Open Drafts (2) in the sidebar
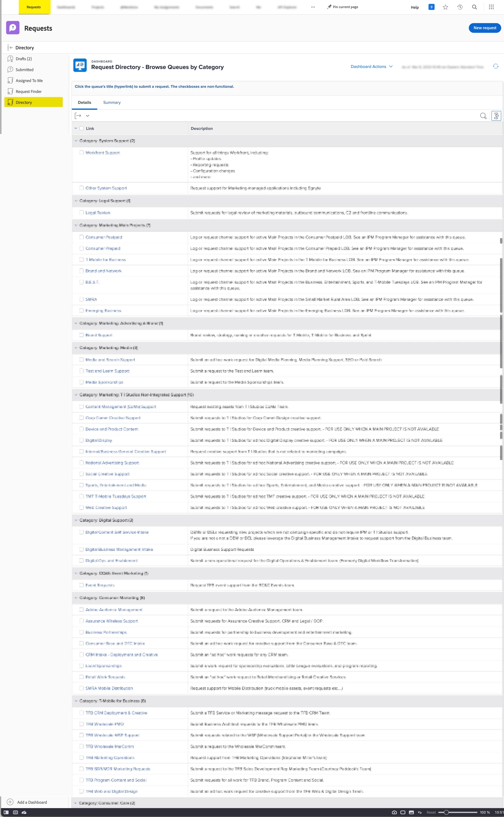 point(24,59)
